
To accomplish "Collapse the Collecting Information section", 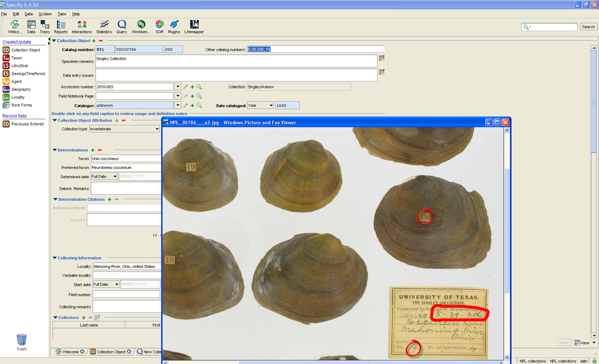I will pos(55,258).
